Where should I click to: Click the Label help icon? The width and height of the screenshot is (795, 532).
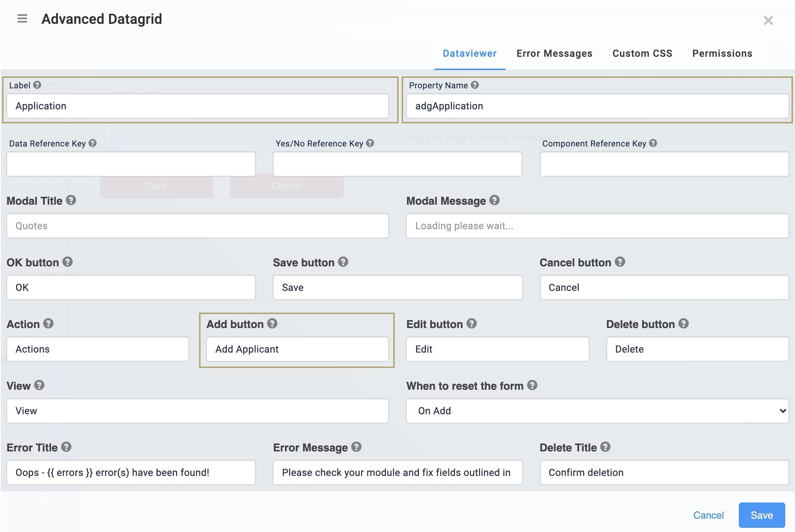coord(37,85)
